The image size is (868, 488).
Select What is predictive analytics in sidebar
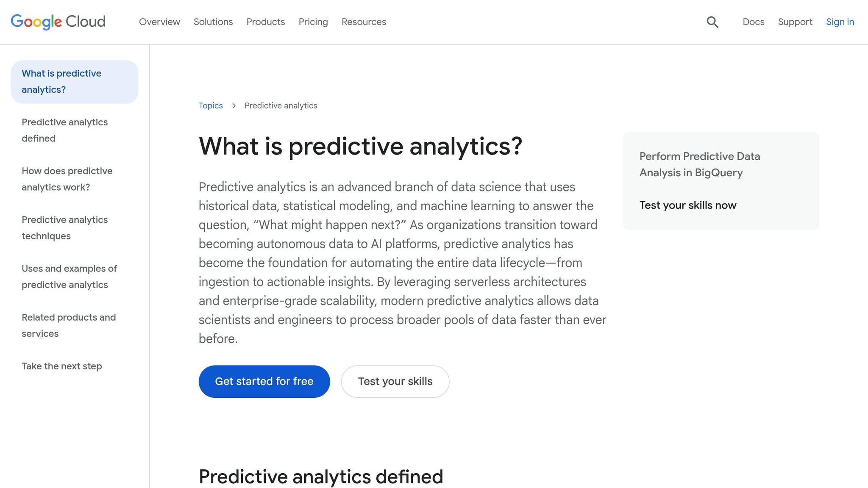click(x=61, y=81)
